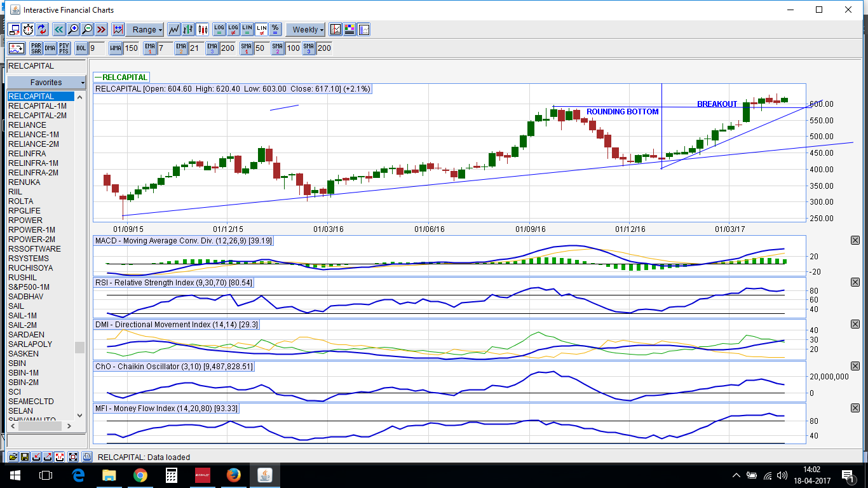Close the Chaikin Oscillator panel
Image resolution: width=868 pixels, height=488 pixels.
(x=855, y=366)
